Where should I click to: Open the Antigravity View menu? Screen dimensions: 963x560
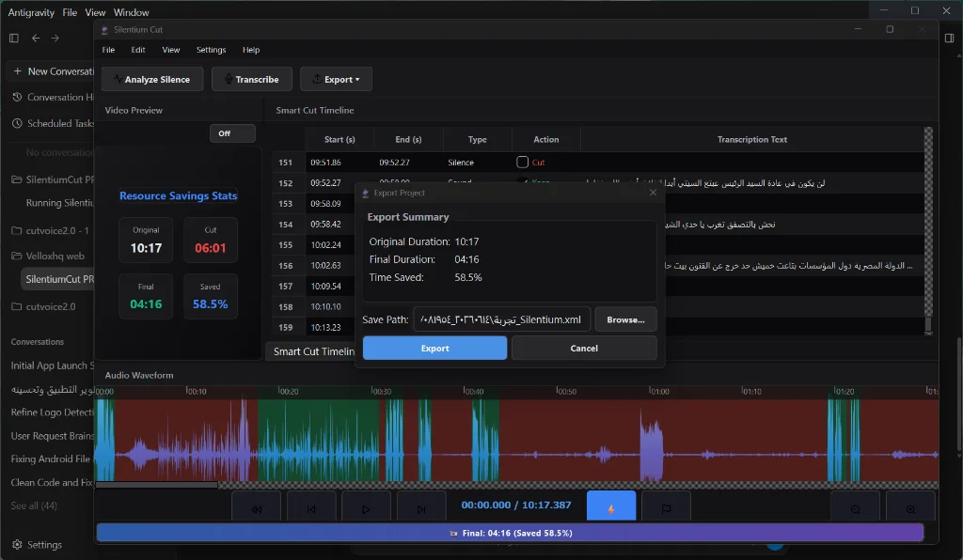(x=95, y=12)
